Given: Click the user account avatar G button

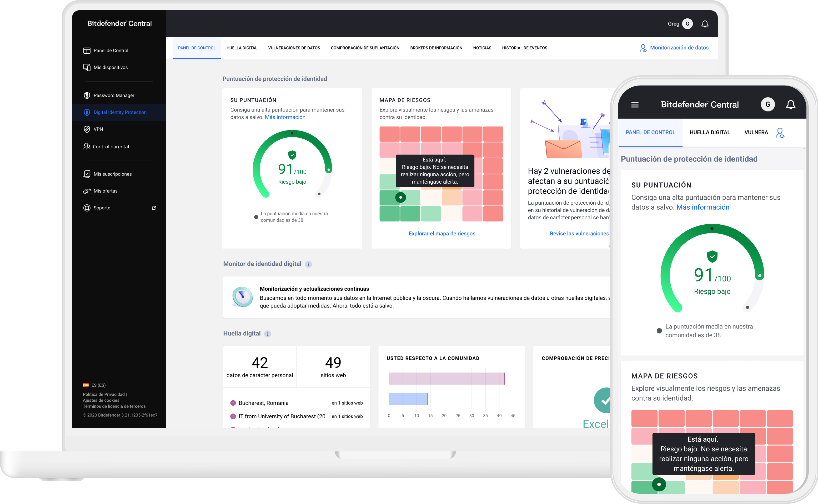Looking at the screenshot, I should [x=688, y=23].
